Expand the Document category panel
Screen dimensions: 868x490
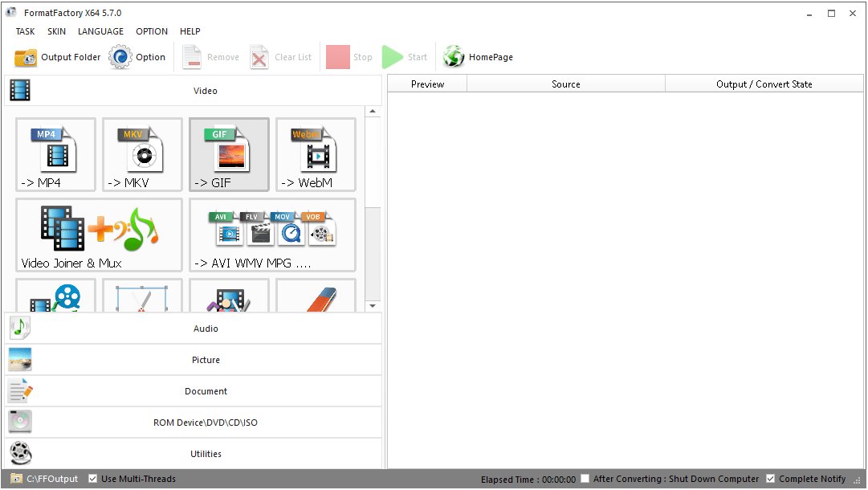click(194, 391)
